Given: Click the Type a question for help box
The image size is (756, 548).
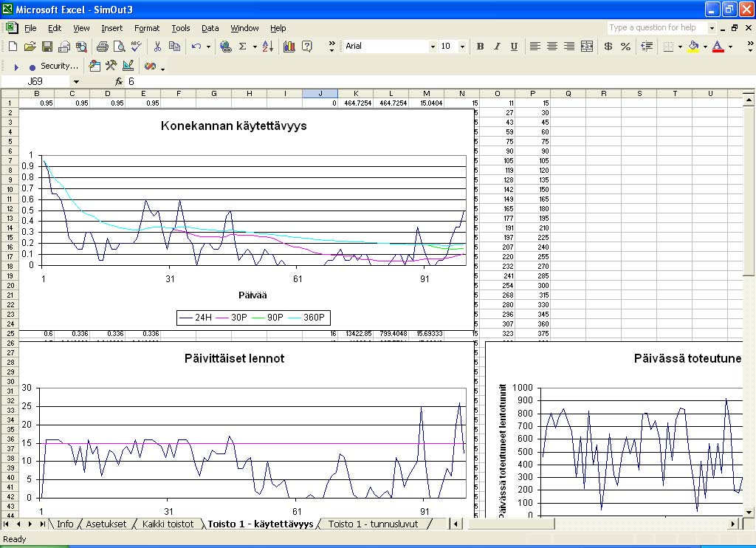Looking at the screenshot, I should coord(656,27).
